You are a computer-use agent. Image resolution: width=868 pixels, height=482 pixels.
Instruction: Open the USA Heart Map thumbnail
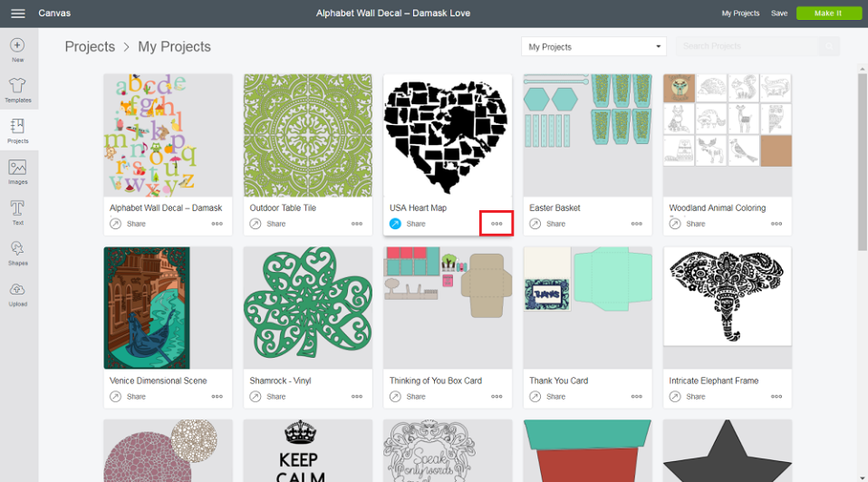pyautogui.click(x=448, y=136)
